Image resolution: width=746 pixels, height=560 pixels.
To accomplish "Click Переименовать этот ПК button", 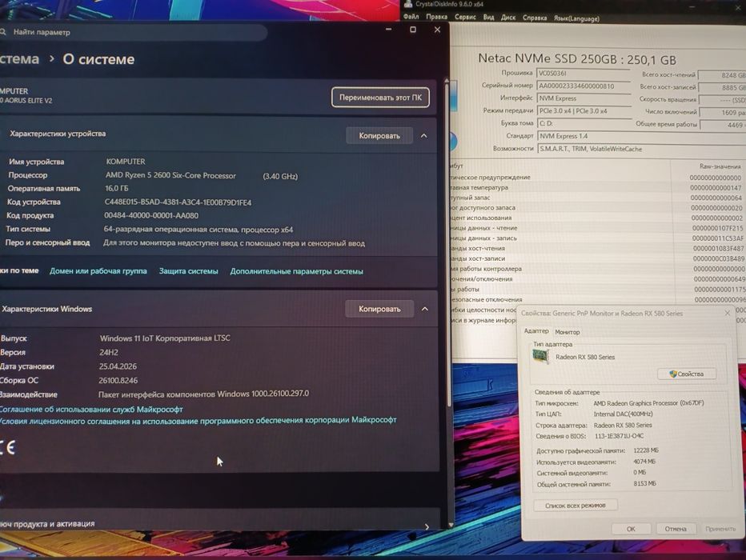I will 380,98.
